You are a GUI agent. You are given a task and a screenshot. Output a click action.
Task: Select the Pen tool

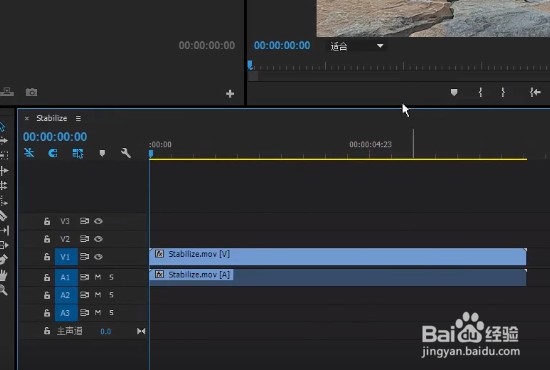point(3,260)
